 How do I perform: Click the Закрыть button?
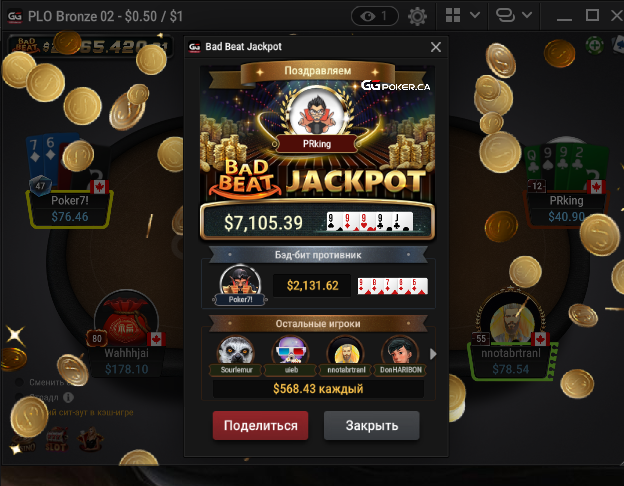click(x=372, y=425)
